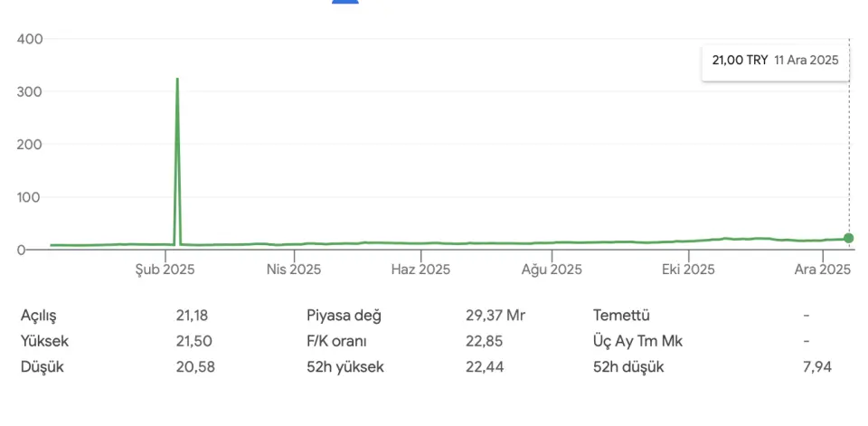Select the Eki 2025 axis label

click(688, 270)
